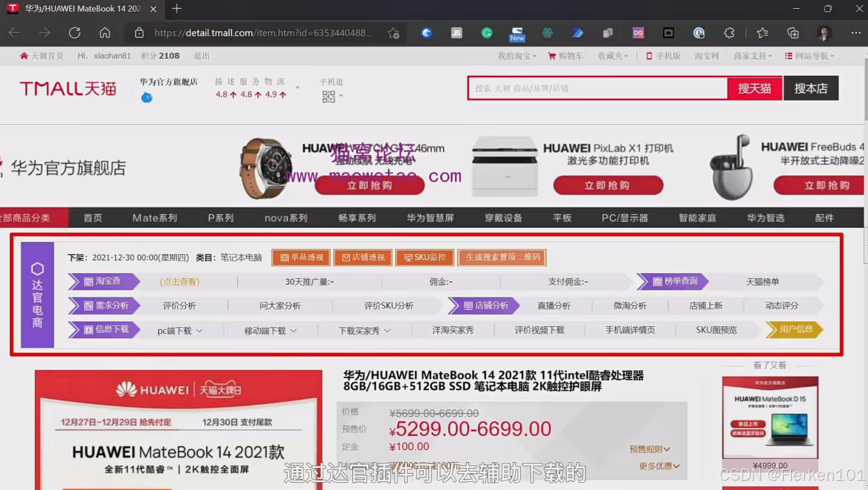Viewport: 868px width, 490px height.
Task: Open 直播分析
Action: 554,306
